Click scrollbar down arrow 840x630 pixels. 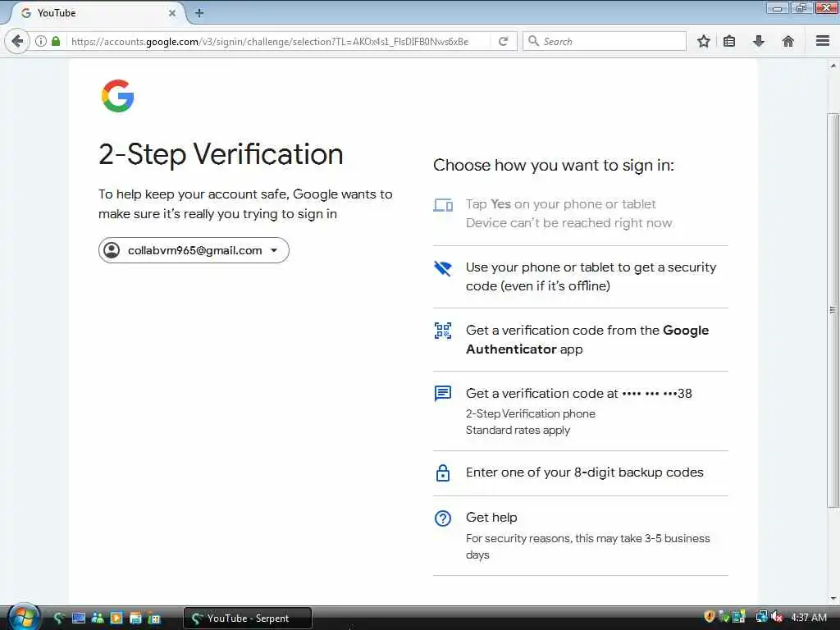tap(833, 598)
